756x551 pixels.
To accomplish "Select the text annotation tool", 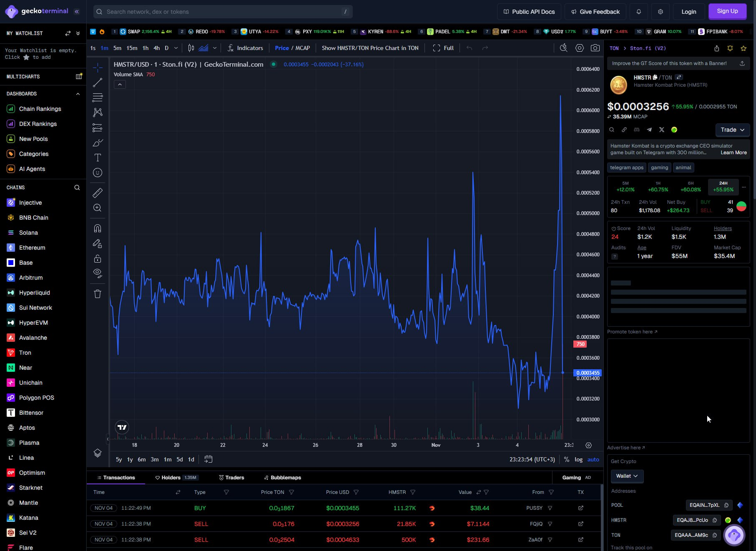I will [98, 158].
